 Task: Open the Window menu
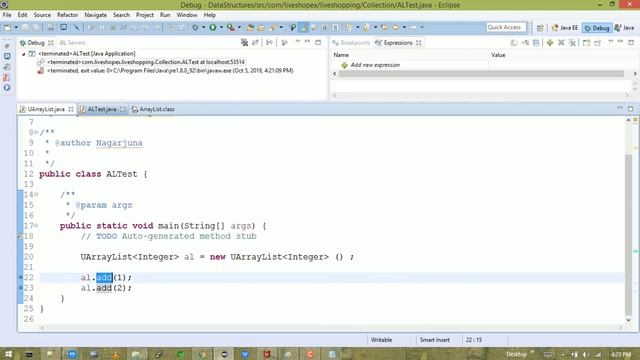[x=187, y=15]
